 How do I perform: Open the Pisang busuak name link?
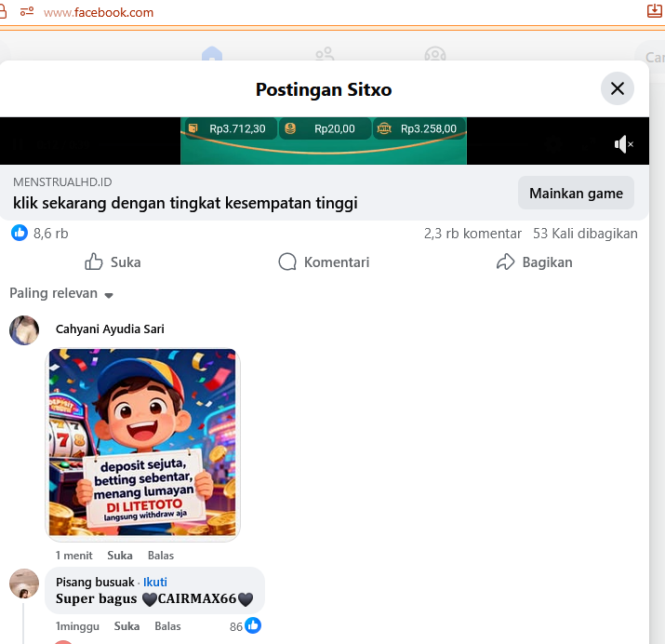(x=95, y=582)
